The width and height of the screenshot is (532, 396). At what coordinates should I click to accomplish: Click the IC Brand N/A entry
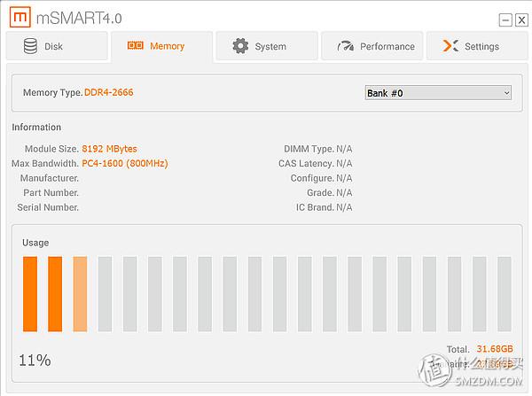(324, 207)
